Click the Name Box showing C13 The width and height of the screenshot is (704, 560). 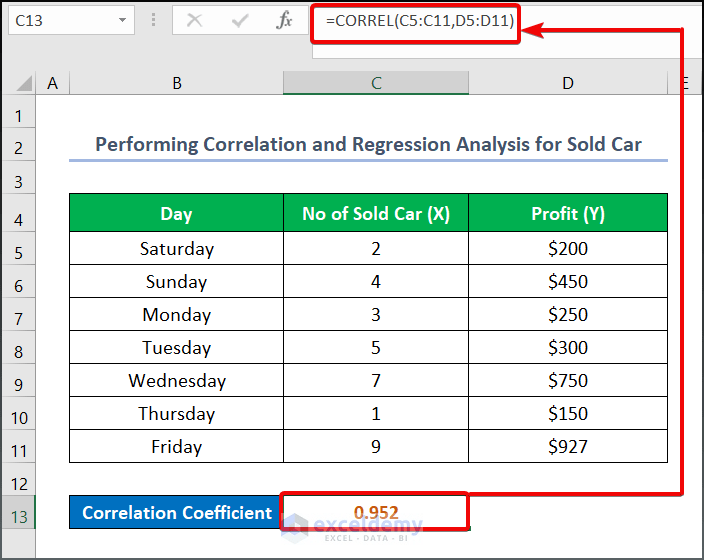point(71,20)
